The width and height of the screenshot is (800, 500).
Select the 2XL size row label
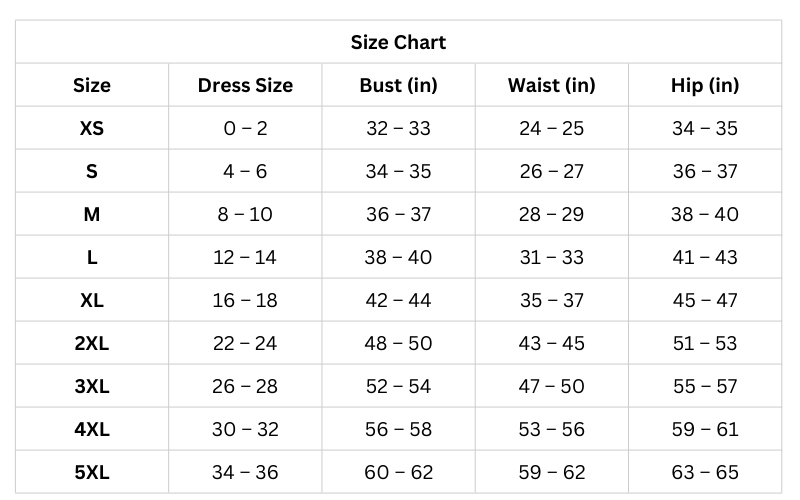(x=92, y=343)
